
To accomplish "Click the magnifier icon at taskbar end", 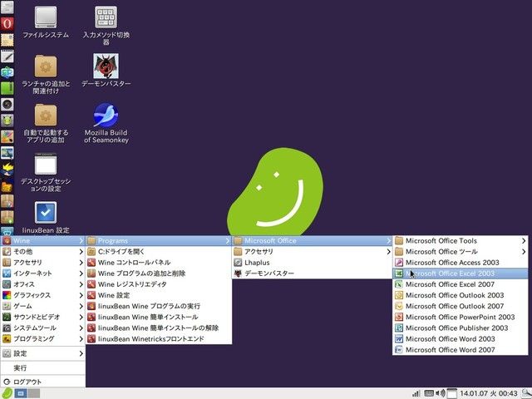I will [526, 393].
